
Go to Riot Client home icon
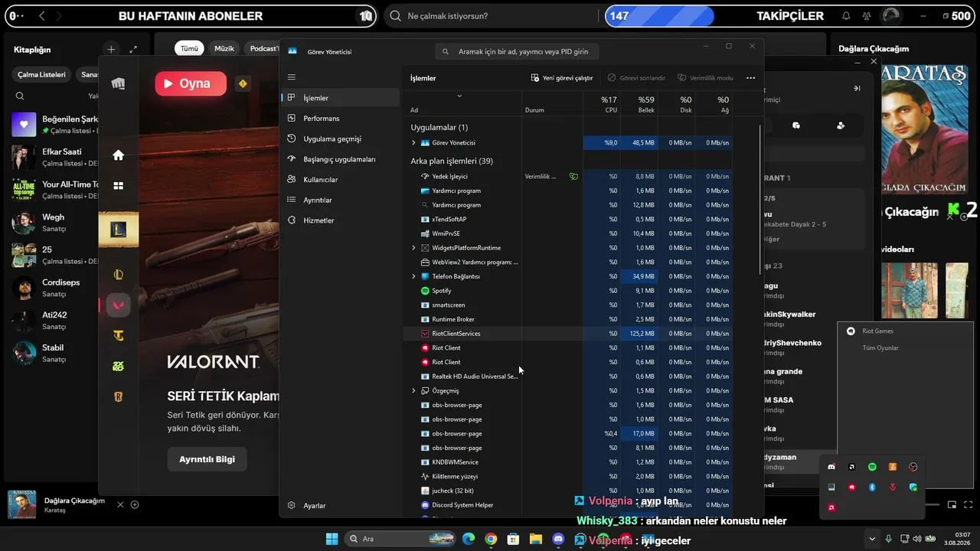pyautogui.click(x=118, y=155)
